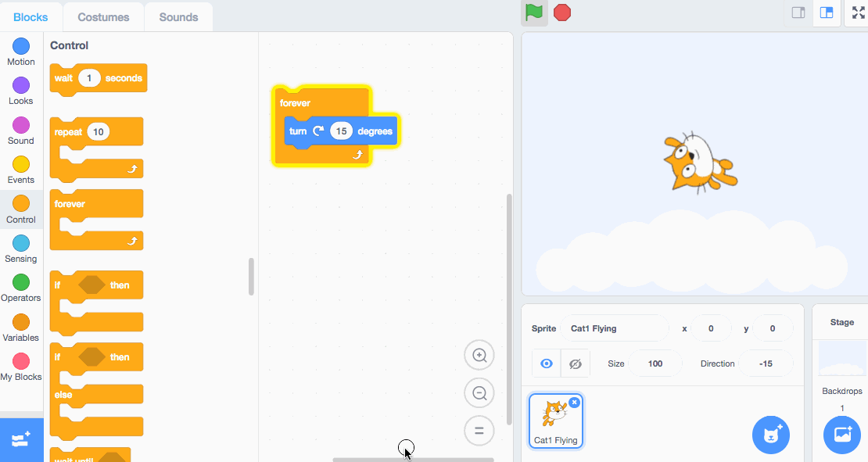Screen dimensions: 868x462
Task: Switch to small stage layout
Action: coord(798,13)
